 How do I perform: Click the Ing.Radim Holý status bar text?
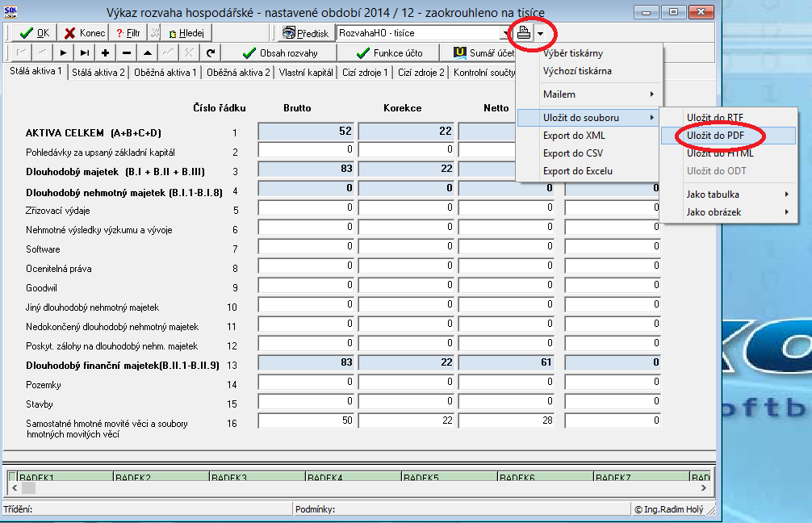click(x=669, y=509)
